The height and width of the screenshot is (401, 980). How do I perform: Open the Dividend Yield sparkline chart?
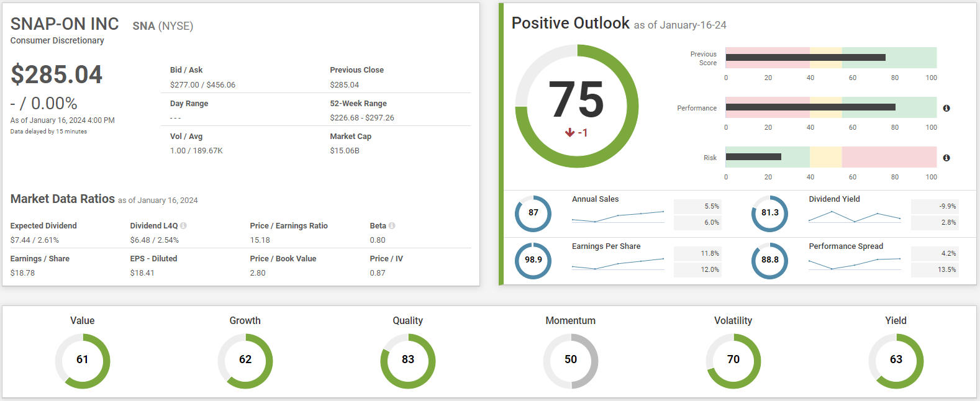pyautogui.click(x=855, y=216)
